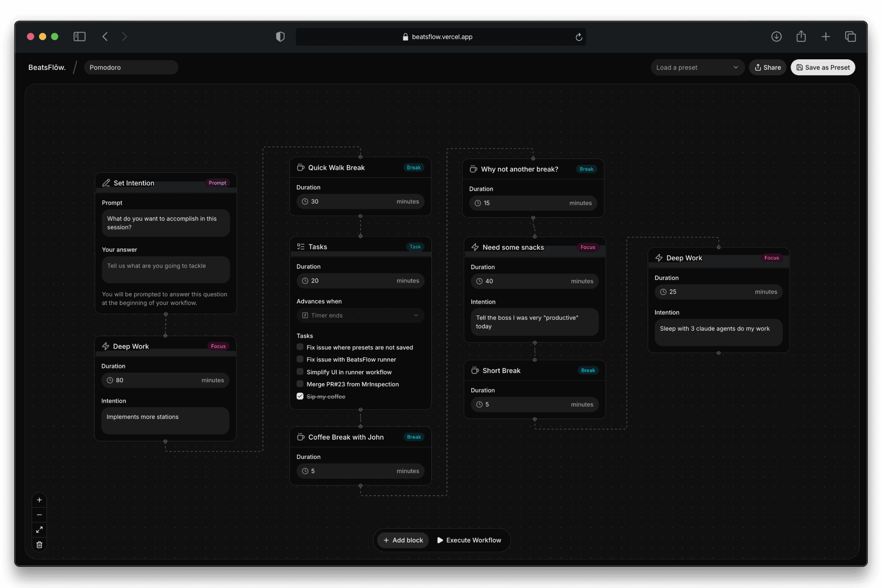The image size is (882, 588).
Task: Click the coffee icon on Coffee Break with John
Action: tap(301, 437)
